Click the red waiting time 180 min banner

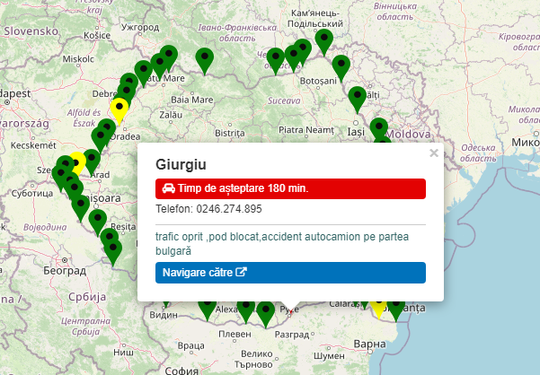(x=290, y=189)
